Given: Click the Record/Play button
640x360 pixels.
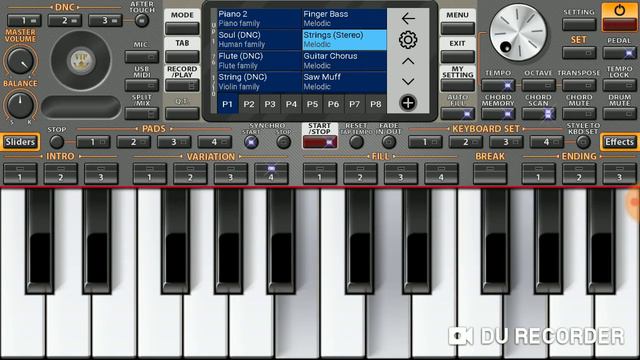Looking at the screenshot, I should 182,85.
